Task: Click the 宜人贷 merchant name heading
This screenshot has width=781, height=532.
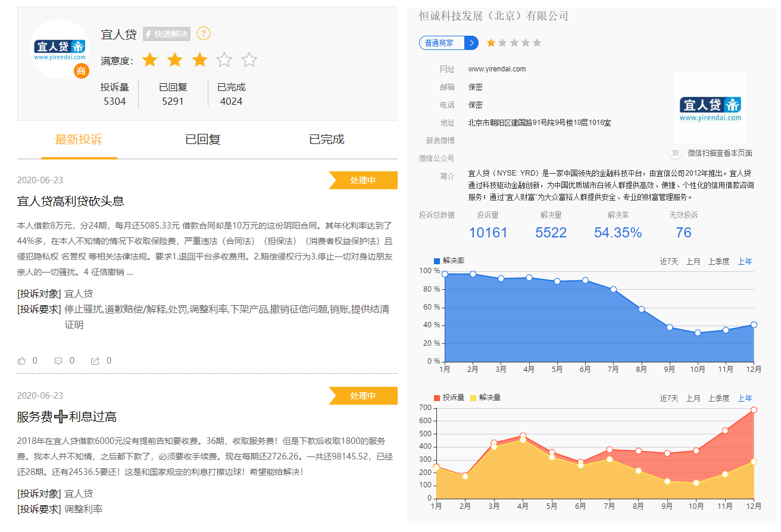Action: point(119,35)
